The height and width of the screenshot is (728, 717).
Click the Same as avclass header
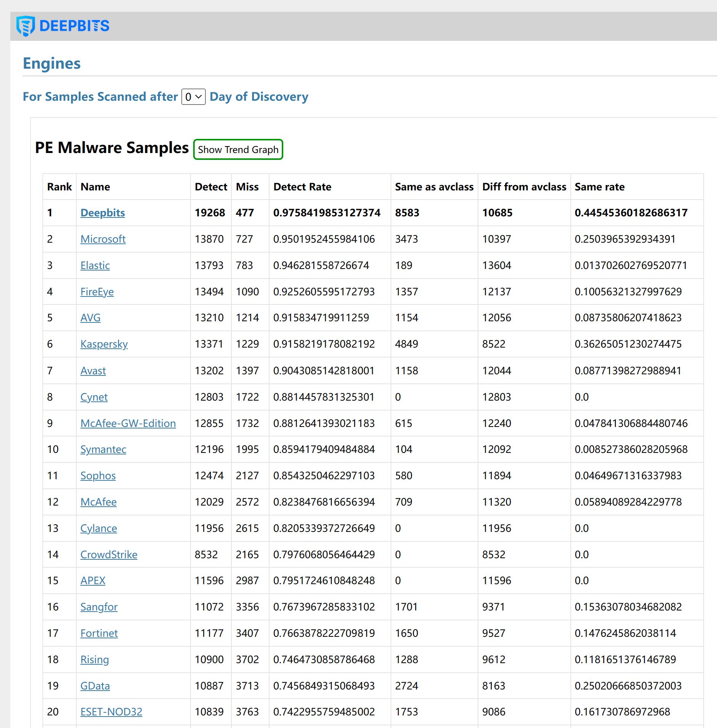[x=434, y=187]
